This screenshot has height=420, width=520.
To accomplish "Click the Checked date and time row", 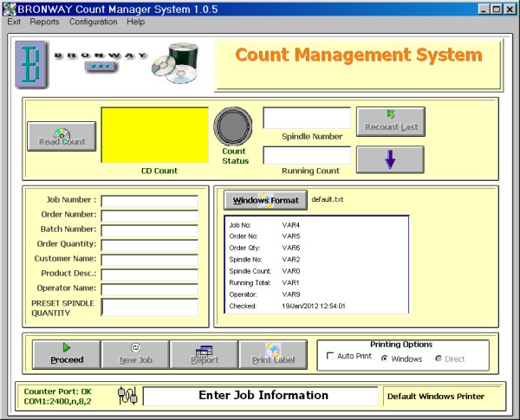I will 287,306.
